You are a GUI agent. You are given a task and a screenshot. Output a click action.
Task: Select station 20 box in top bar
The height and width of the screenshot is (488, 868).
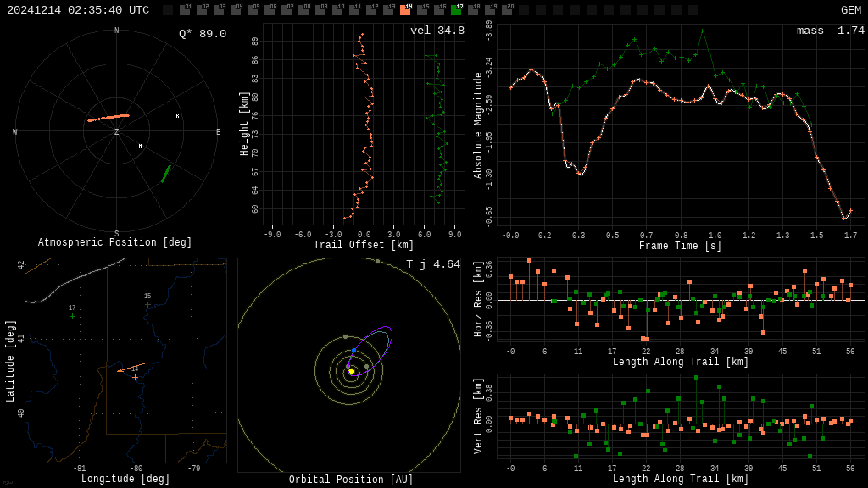point(507,10)
